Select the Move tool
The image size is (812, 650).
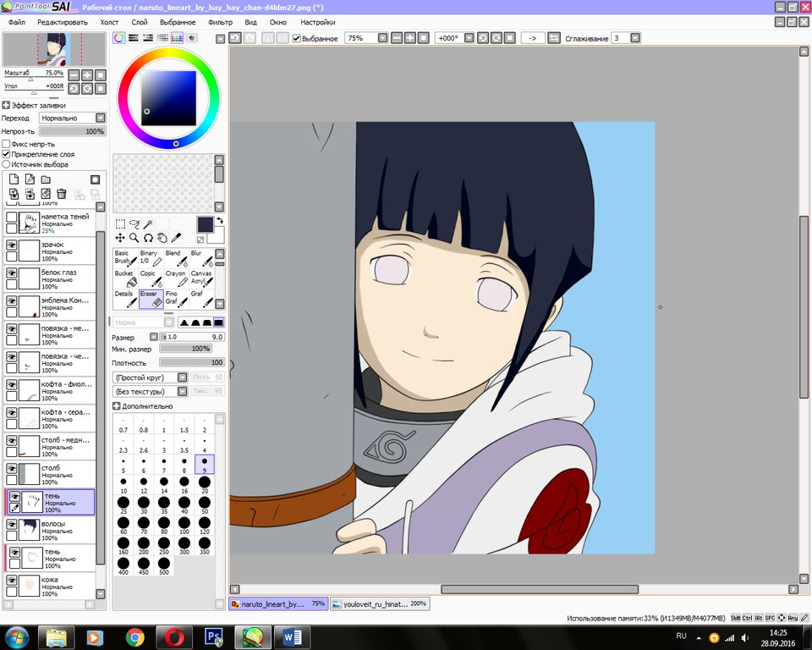point(120,238)
